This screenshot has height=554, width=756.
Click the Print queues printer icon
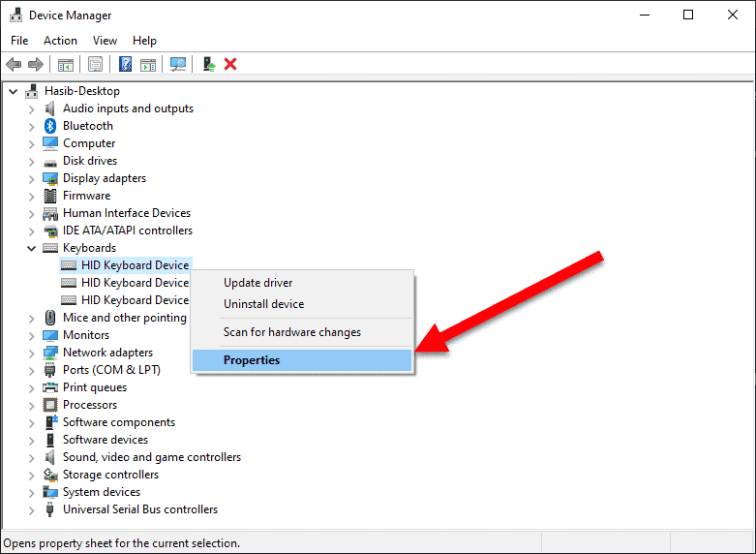pos(50,387)
